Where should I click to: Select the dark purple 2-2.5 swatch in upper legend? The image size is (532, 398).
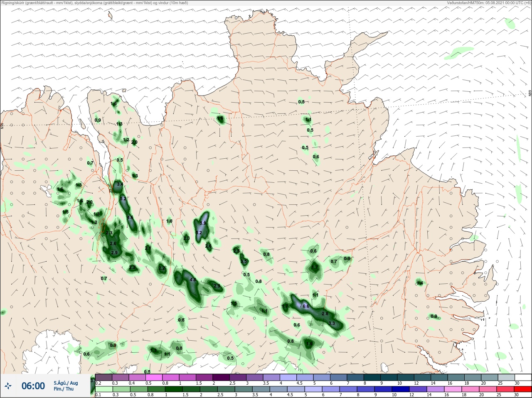tap(222, 377)
